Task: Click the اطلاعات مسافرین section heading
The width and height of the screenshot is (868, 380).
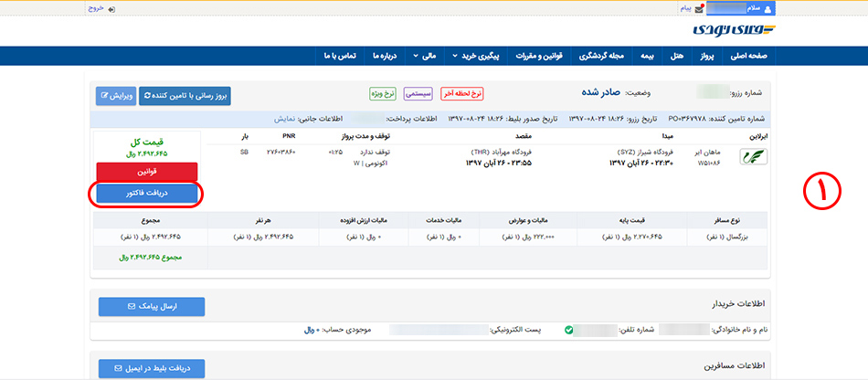Action: (x=734, y=366)
